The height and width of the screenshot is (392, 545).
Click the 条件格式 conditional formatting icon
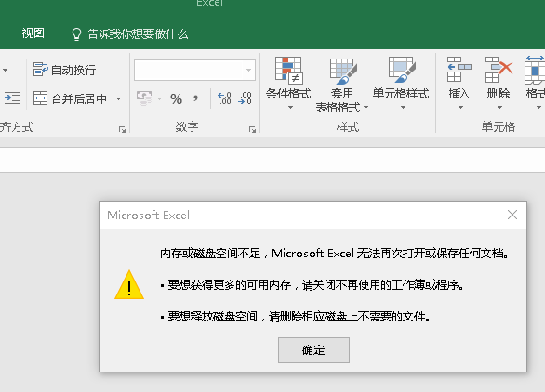click(288, 71)
